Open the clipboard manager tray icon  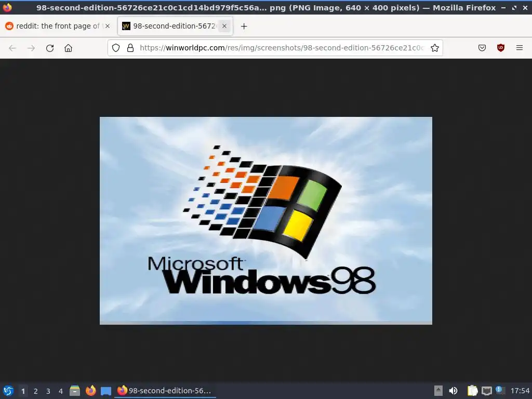[x=472, y=391]
